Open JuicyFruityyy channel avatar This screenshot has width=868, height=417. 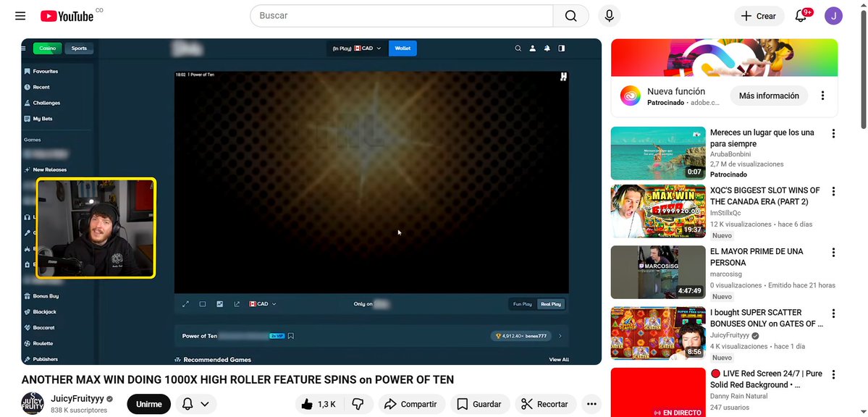coord(33,403)
